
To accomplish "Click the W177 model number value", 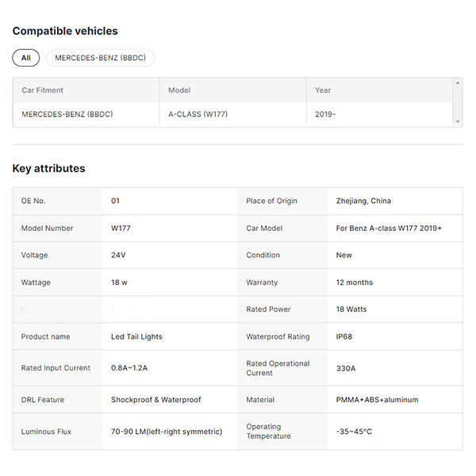I will pos(121,228).
